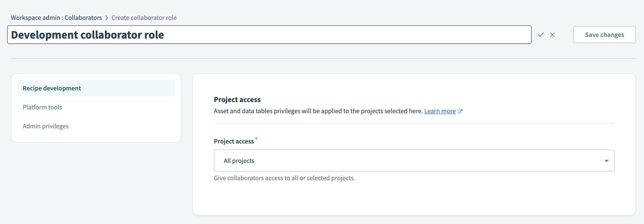The height and width of the screenshot is (224, 644).
Task: Follow the Learn more link
Action: point(440,111)
